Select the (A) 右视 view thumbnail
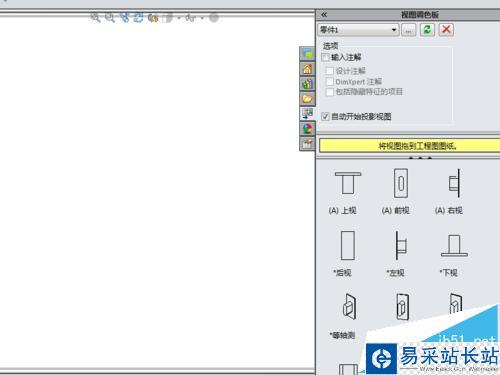Screen dimensions: 500x375 click(x=455, y=183)
